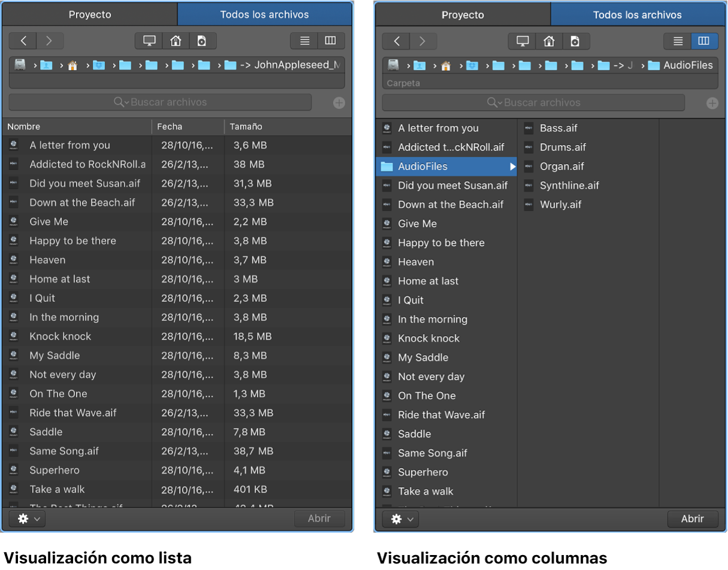The height and width of the screenshot is (570, 728).
Task: Expand AudioFiles folder disclosure arrow
Action: [512, 166]
